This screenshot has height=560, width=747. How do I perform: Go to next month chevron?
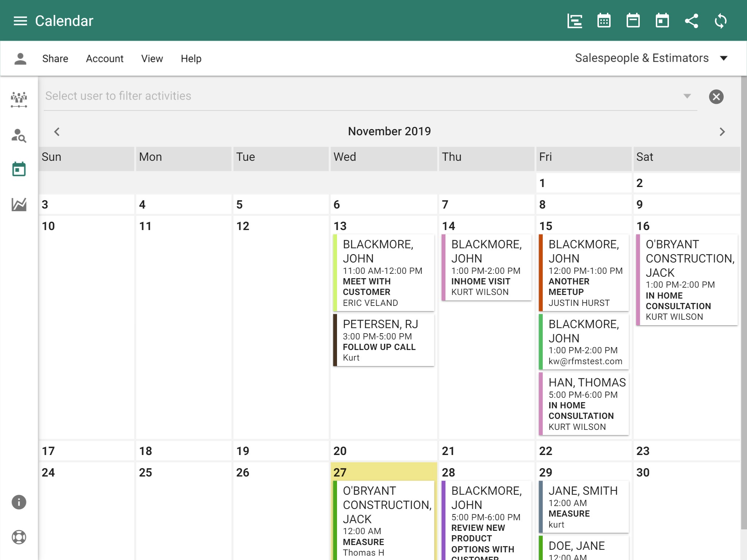pyautogui.click(x=722, y=132)
